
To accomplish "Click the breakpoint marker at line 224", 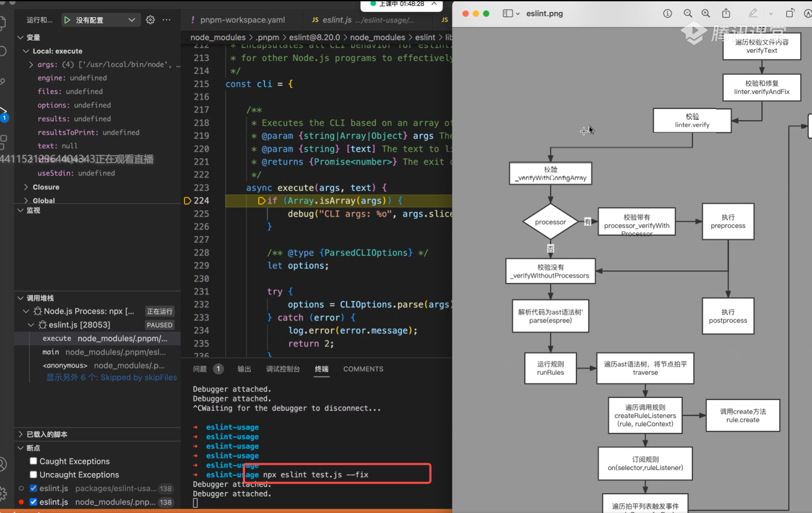I will [x=187, y=201].
